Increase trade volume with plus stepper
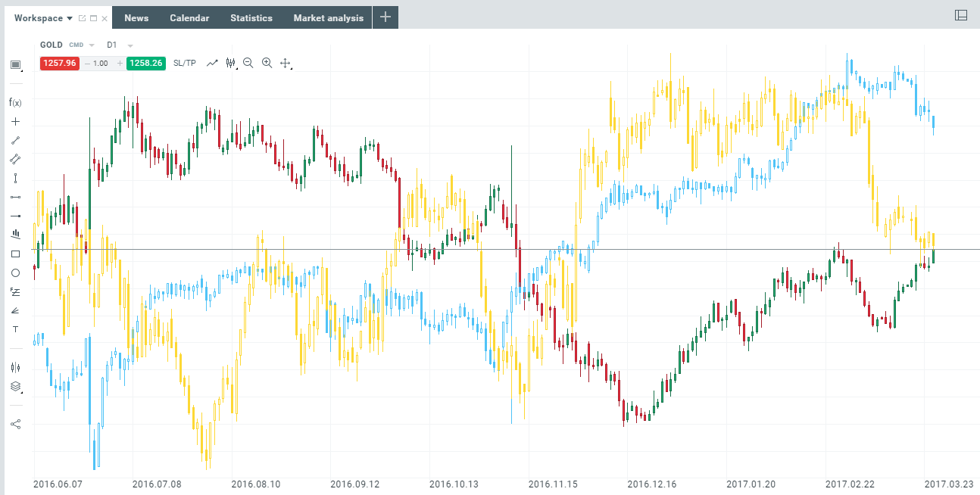Image resolution: width=980 pixels, height=495 pixels. (119, 64)
